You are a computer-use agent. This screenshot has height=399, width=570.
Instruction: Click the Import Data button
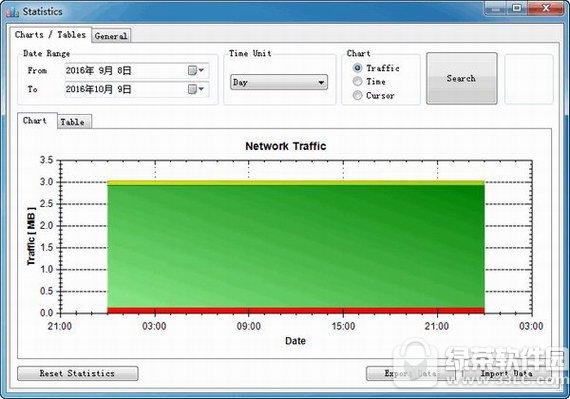(x=506, y=373)
